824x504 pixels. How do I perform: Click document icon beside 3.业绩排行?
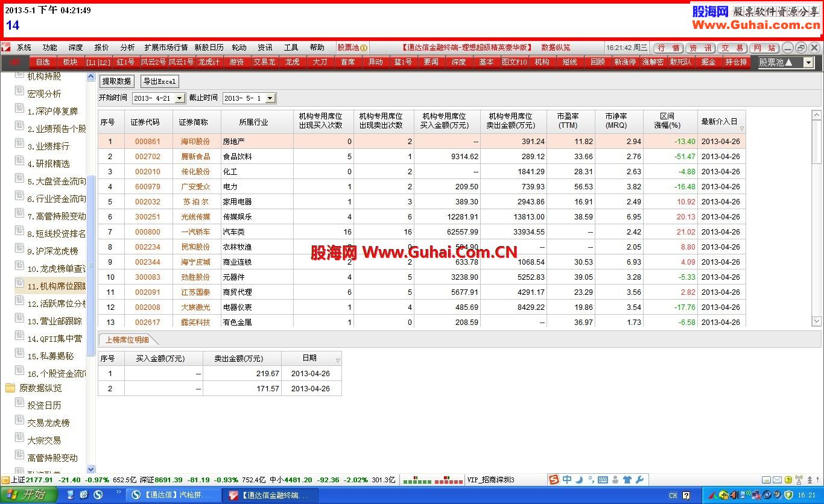tap(19, 143)
